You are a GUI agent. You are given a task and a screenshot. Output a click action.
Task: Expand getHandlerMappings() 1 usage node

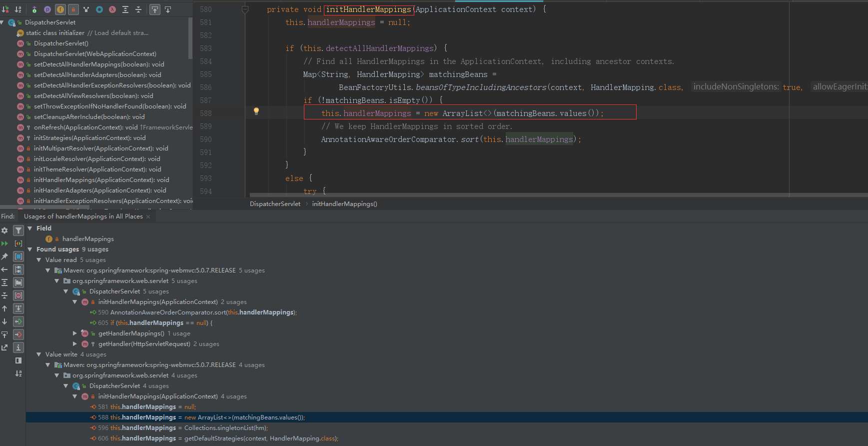coord(75,333)
